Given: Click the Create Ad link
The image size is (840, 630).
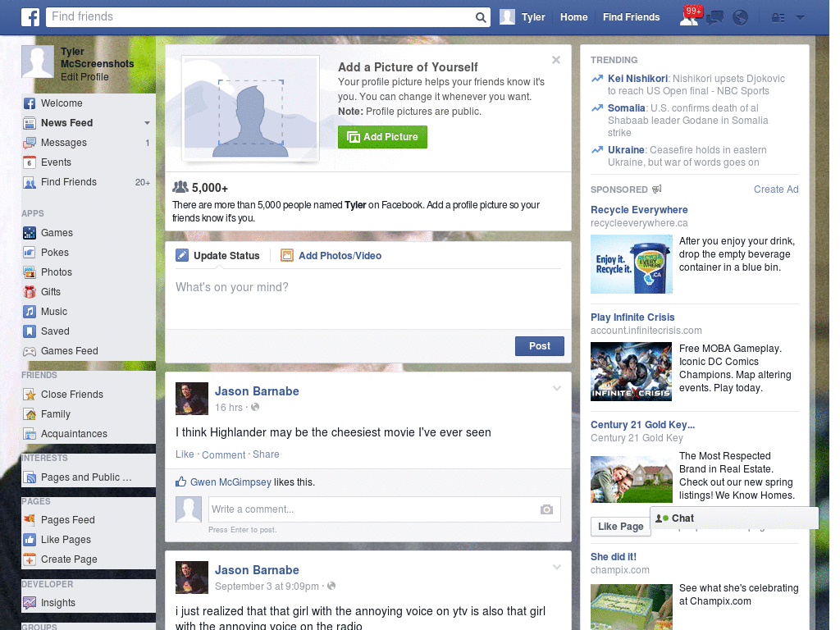Looking at the screenshot, I should (776, 189).
